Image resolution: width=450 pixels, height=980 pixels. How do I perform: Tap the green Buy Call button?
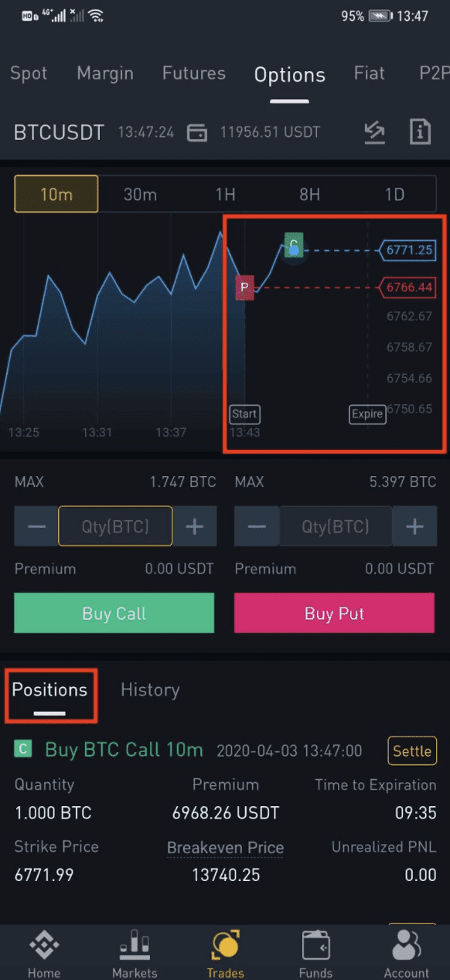114,614
